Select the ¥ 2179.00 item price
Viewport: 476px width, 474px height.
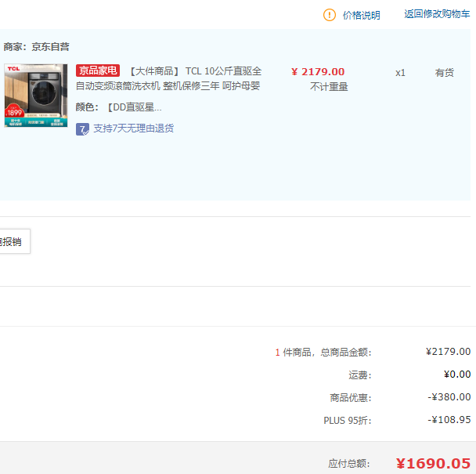pyautogui.click(x=318, y=72)
